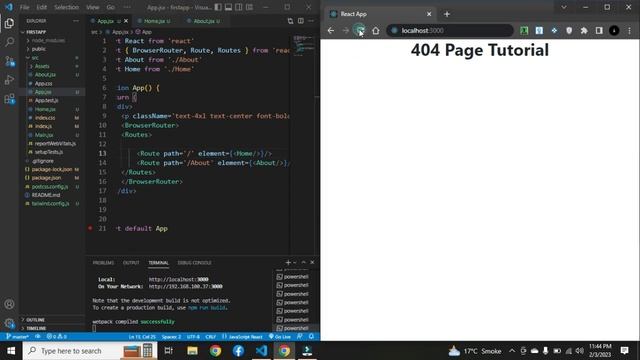
Task: Click the green extension icon in Chrome
Action: (x=524, y=30)
